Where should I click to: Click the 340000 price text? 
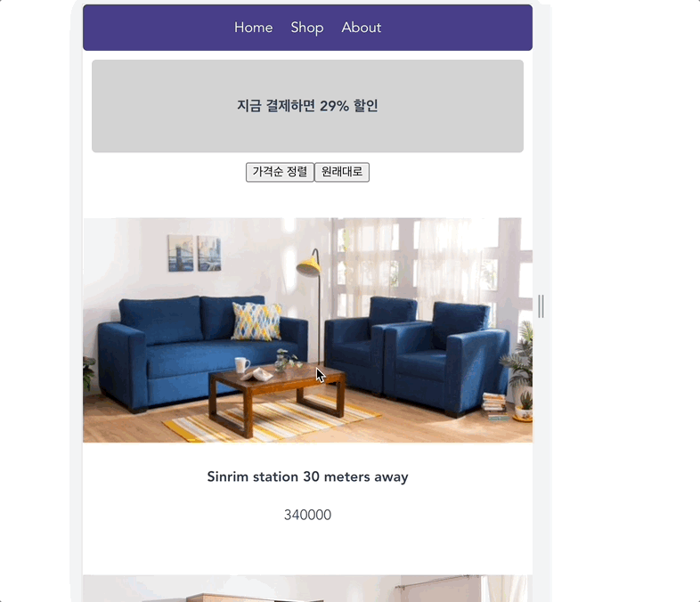coord(307,515)
